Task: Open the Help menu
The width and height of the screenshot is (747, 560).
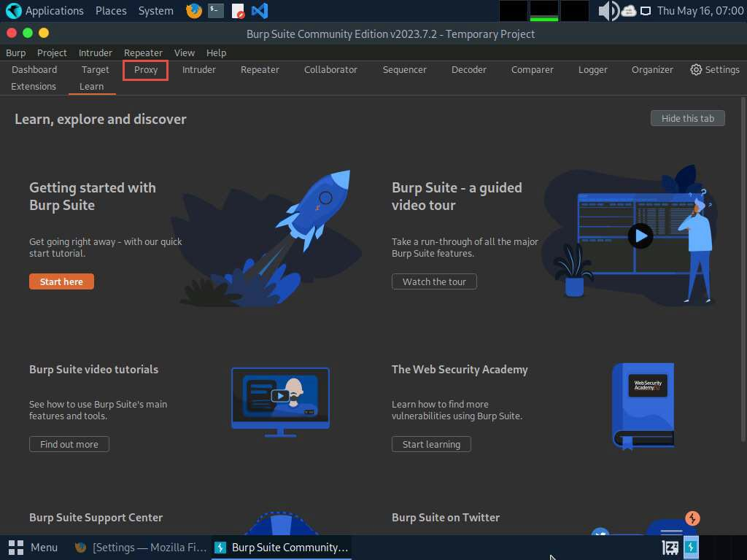Action: 216,52
